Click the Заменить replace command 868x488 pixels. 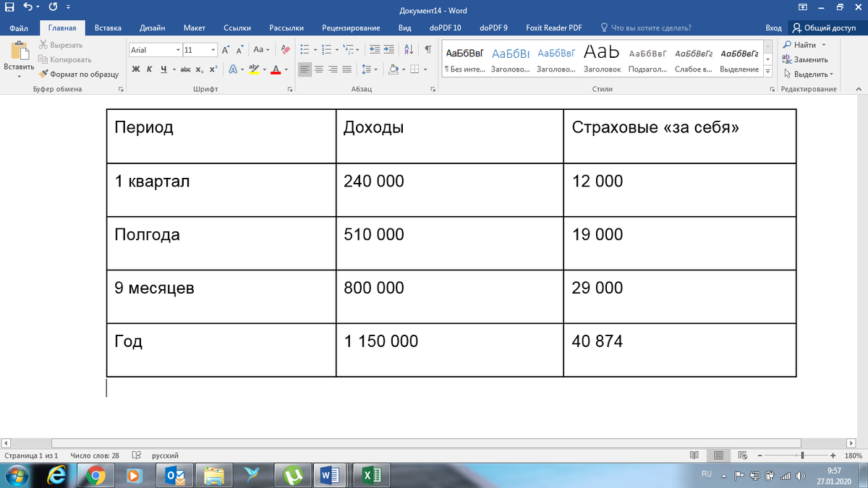pos(805,59)
